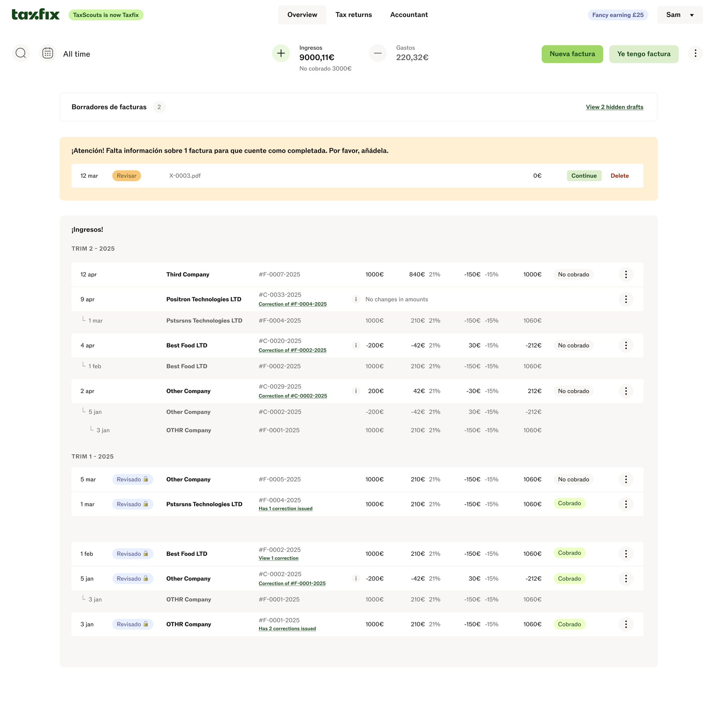Open row menu for 1 mar Pstsrsns Cobrado row
The width and height of the screenshot is (715, 728).
(626, 504)
